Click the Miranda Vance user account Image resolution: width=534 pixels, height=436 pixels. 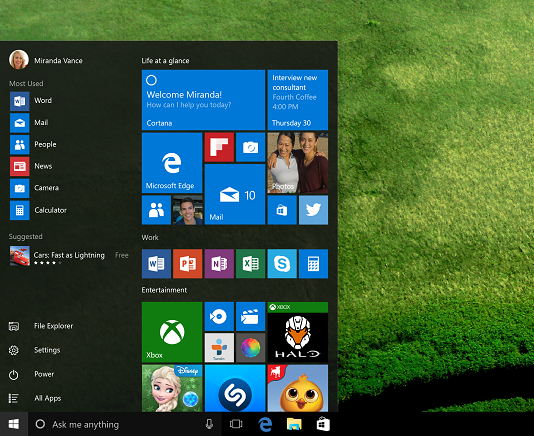pos(46,60)
